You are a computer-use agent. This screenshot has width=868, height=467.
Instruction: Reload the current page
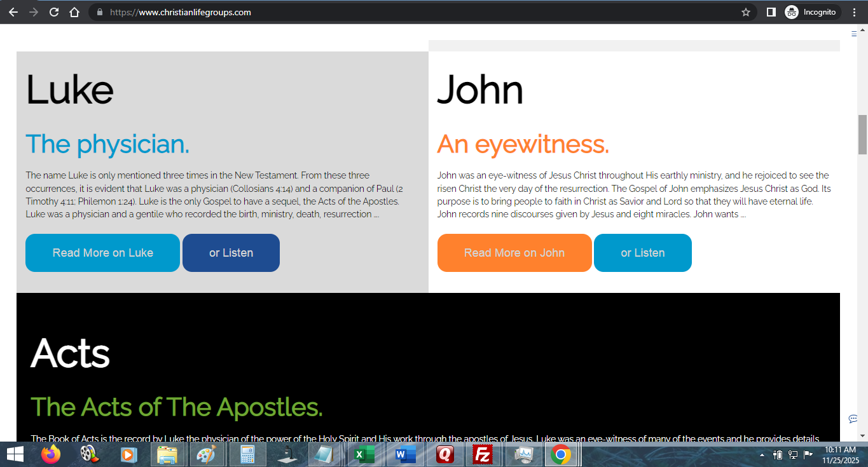[x=54, y=12]
